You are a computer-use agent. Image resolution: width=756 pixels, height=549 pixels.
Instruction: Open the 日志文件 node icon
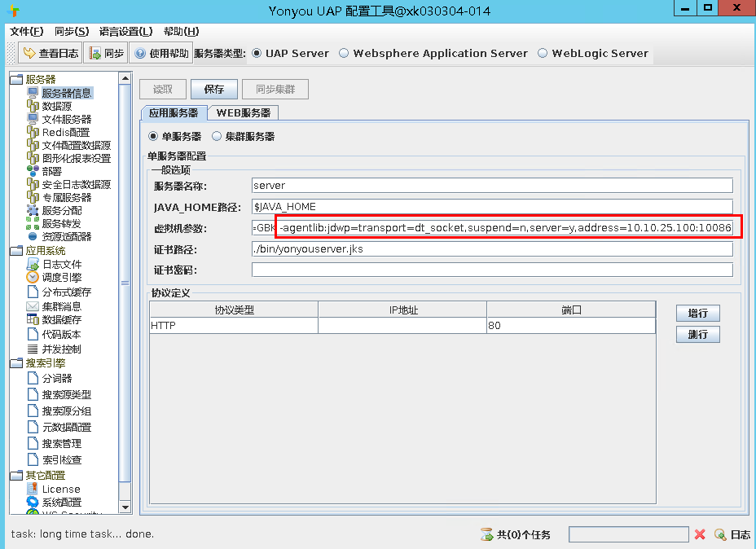click(33, 264)
